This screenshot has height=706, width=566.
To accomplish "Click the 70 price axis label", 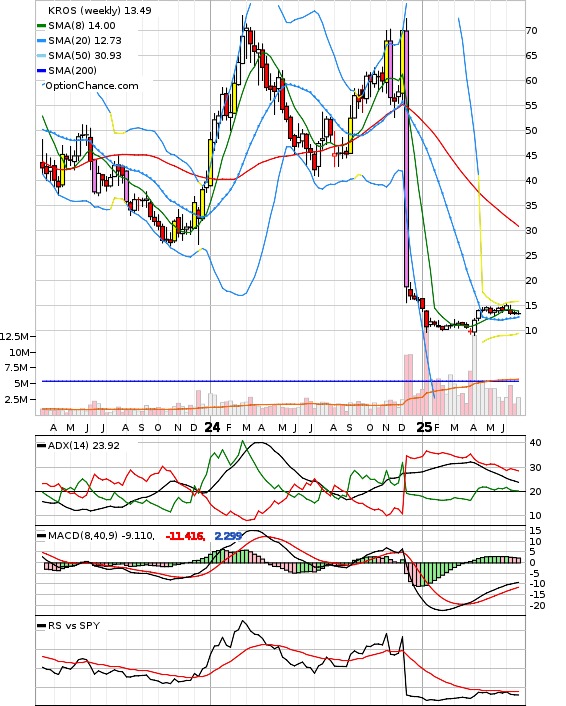I will 531,31.
